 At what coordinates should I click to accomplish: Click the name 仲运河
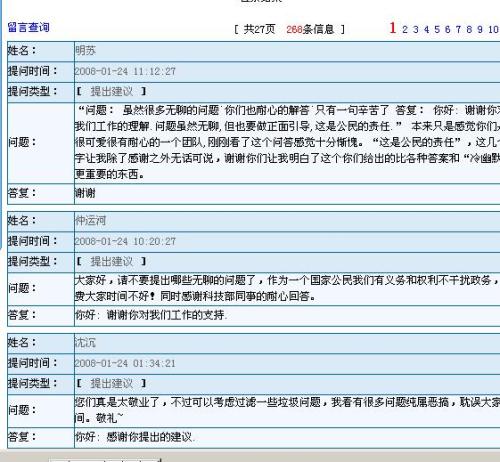[90, 220]
